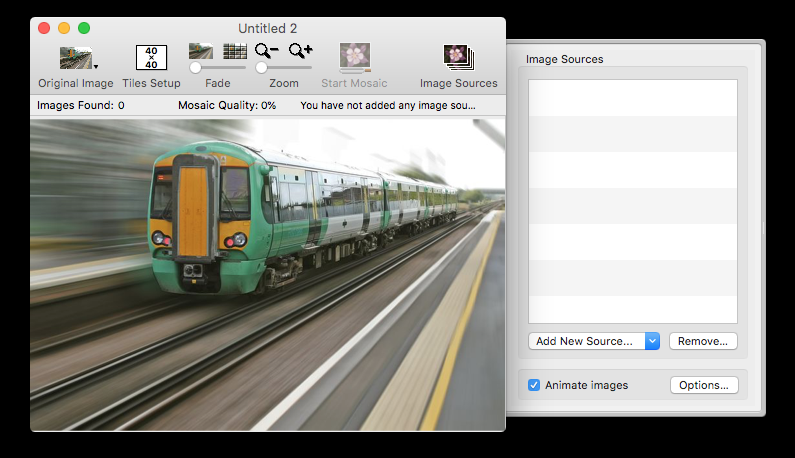This screenshot has height=458, width=795.
Task: Click the train image in the preview
Action: click(x=268, y=274)
